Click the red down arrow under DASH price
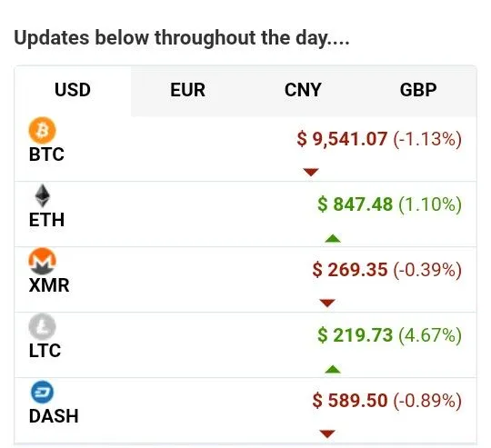The height and width of the screenshot is (448, 491). pos(327,433)
